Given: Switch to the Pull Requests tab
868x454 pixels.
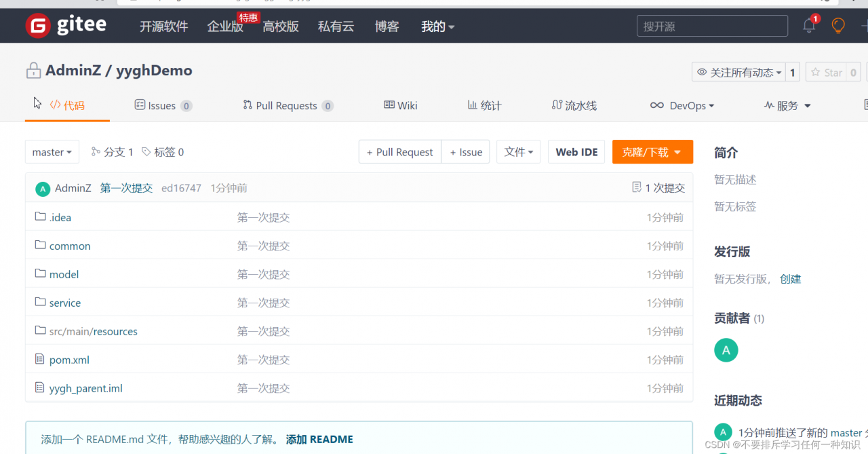Looking at the screenshot, I should pos(288,106).
